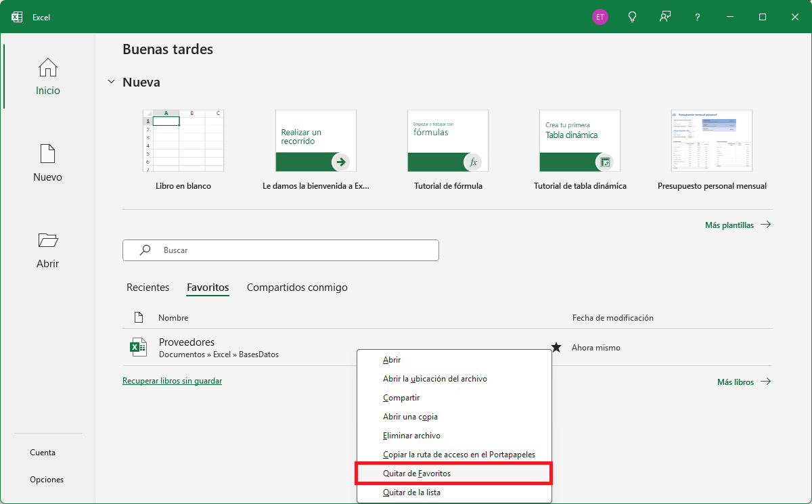
Task: Open the Realizar un recorrido template
Action: tap(316, 150)
